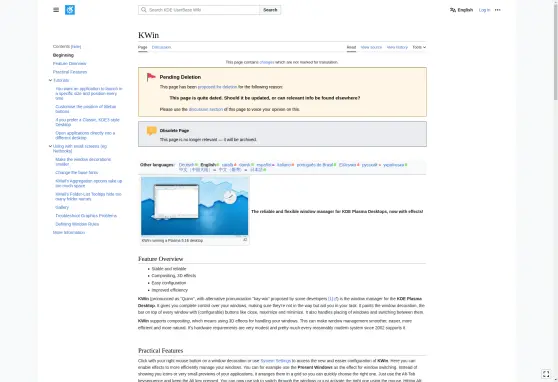Open Tutorials contents entry

coord(61,80)
